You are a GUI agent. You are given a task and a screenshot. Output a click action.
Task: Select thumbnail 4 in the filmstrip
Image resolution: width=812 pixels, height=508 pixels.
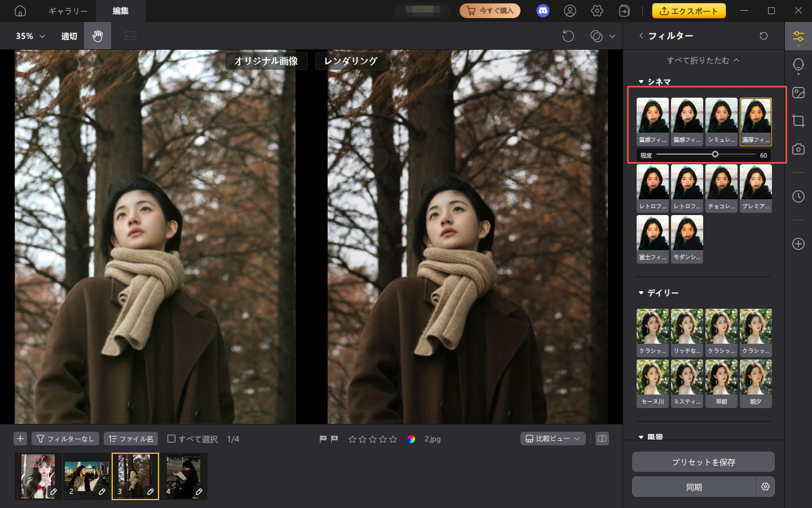coord(184,476)
